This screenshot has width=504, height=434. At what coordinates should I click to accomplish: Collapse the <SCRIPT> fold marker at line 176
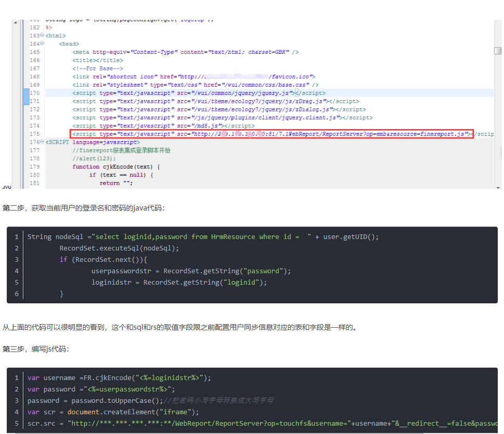click(42, 142)
